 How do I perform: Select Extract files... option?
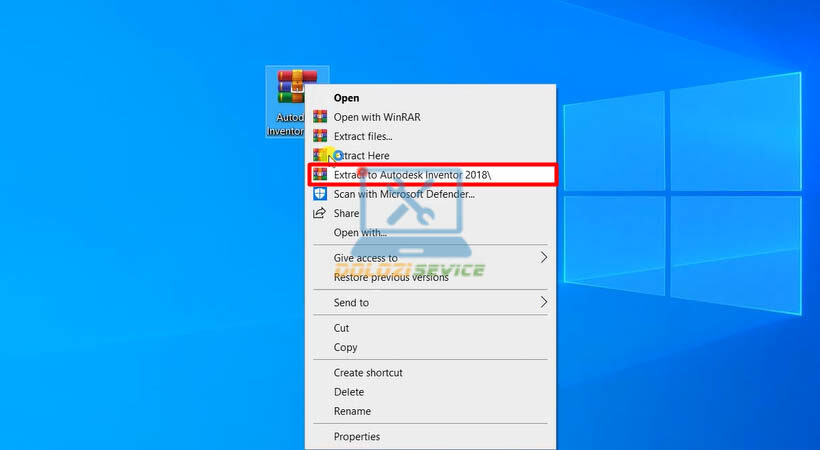[x=363, y=136]
